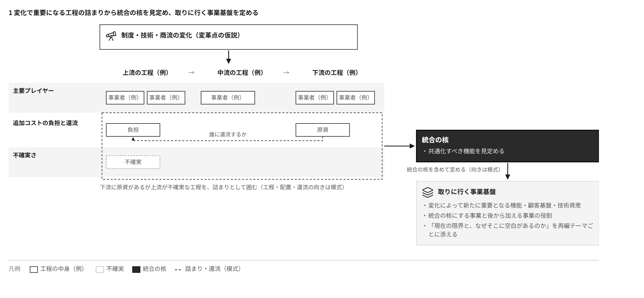Click the arrow between 中流の工程 and 下流の工程
The image size is (644, 298).
point(286,73)
